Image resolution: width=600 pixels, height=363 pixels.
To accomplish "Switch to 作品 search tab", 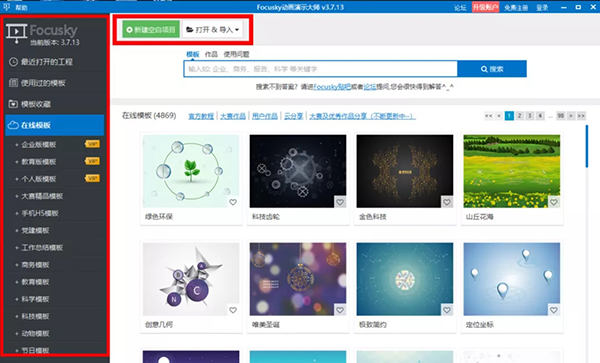I will click(211, 54).
